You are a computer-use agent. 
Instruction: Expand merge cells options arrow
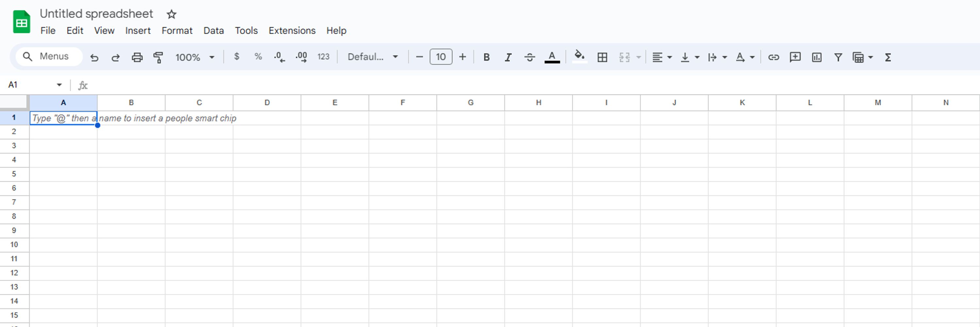coord(639,57)
